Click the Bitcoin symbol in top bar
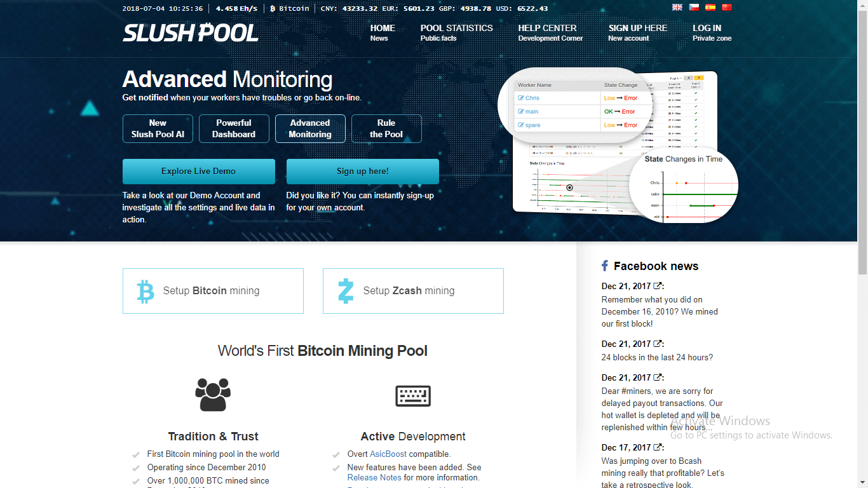This screenshot has width=868, height=488. point(273,9)
